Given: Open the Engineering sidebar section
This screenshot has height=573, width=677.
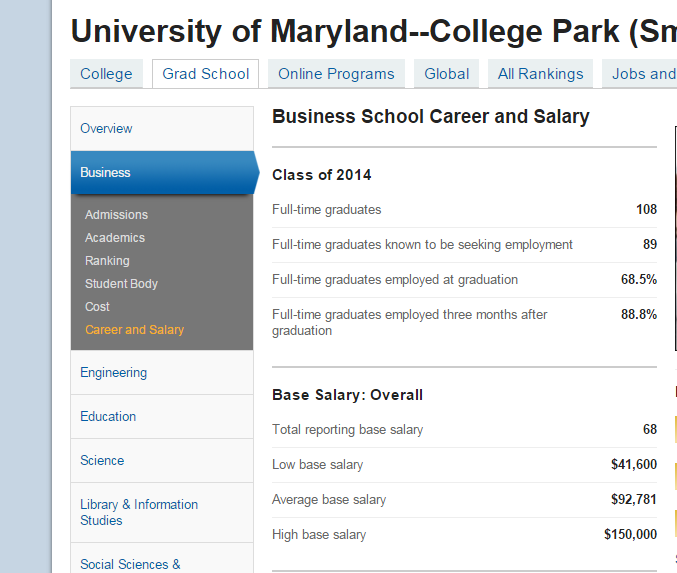Looking at the screenshot, I should point(113,373).
